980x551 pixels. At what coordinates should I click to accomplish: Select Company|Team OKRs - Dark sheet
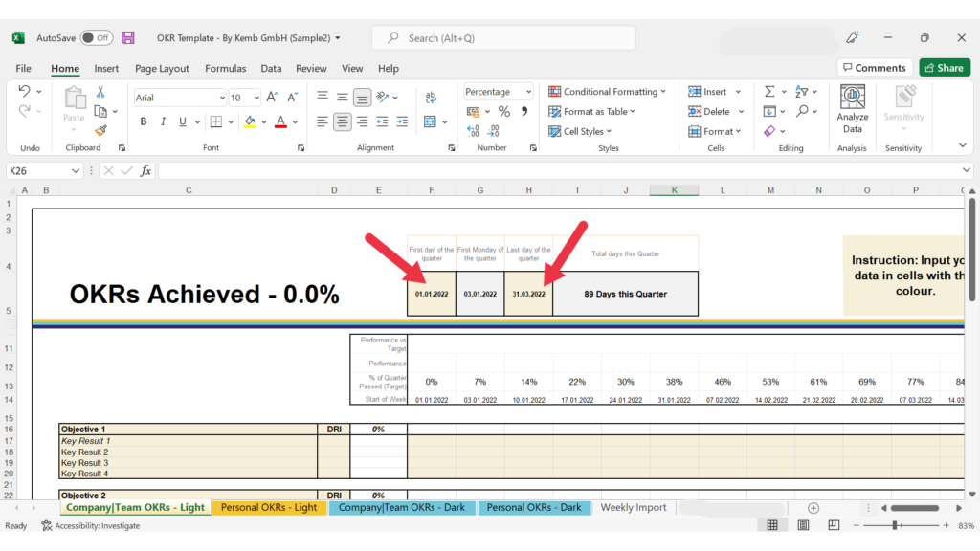401,507
